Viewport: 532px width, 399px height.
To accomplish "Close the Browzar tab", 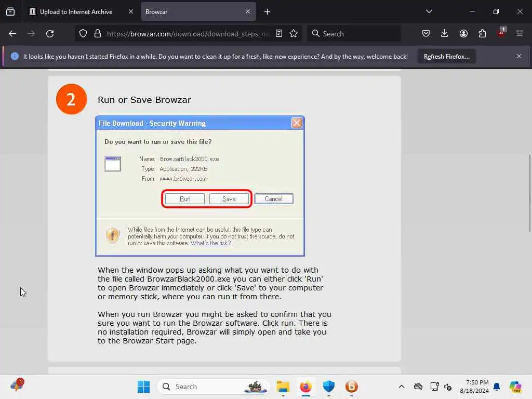I will [248, 11].
